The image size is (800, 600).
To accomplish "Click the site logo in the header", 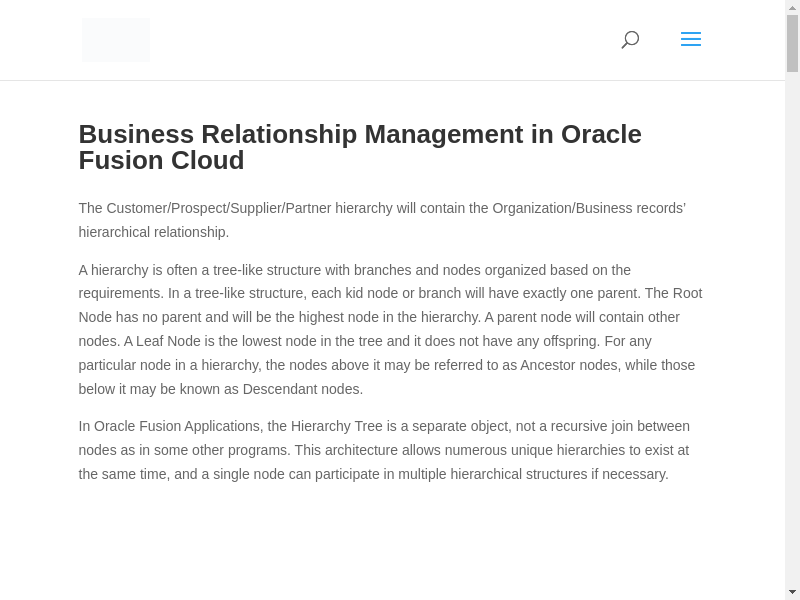I will [116, 40].
